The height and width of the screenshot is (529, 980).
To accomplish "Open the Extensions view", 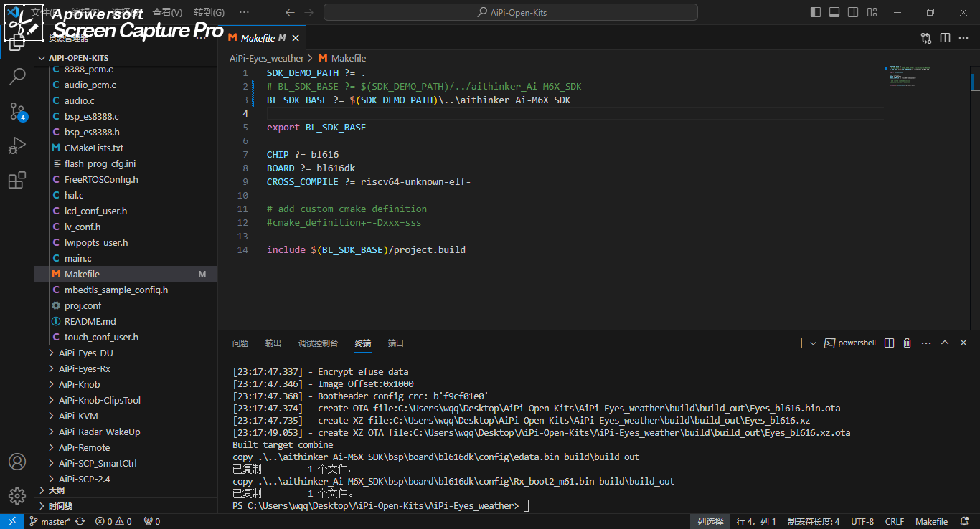I will tap(17, 181).
